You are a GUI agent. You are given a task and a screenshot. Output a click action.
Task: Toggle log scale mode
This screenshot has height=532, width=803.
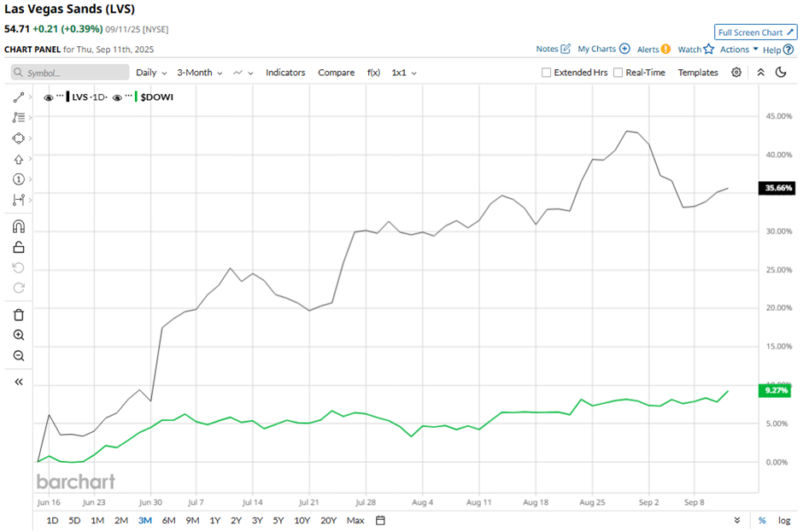pyautogui.click(x=784, y=520)
